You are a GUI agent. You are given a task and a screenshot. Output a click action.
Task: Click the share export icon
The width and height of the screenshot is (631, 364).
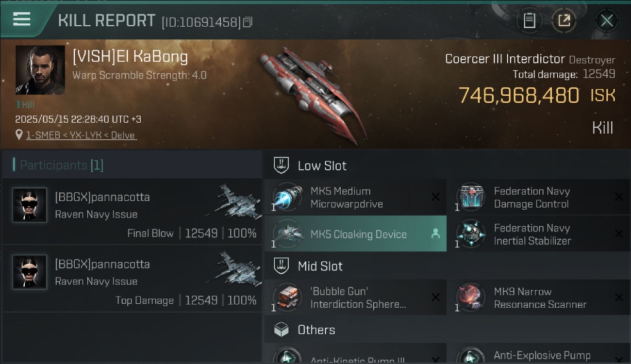pyautogui.click(x=564, y=21)
